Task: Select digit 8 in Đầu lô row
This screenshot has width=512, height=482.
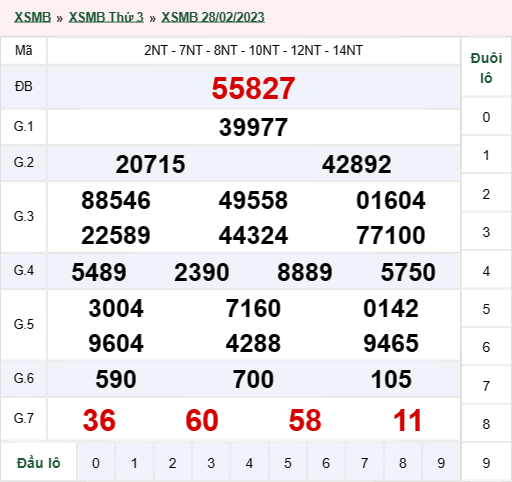Action: click(x=403, y=463)
